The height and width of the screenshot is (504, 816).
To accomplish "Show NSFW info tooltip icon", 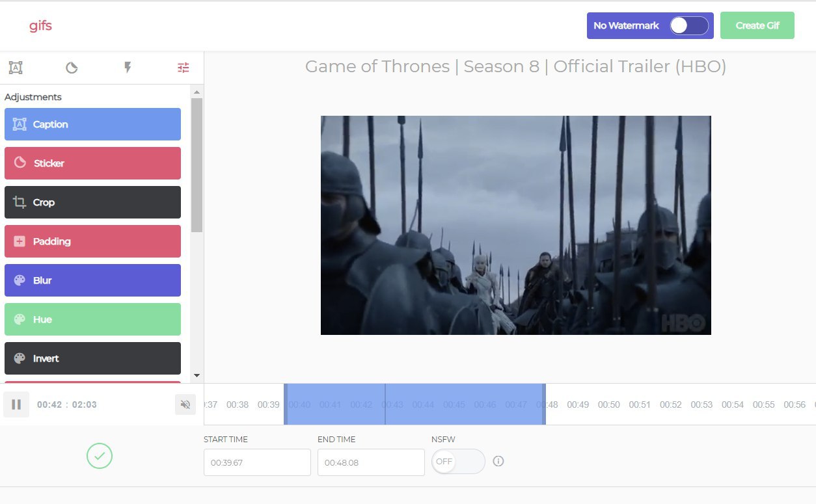I will pos(498,461).
